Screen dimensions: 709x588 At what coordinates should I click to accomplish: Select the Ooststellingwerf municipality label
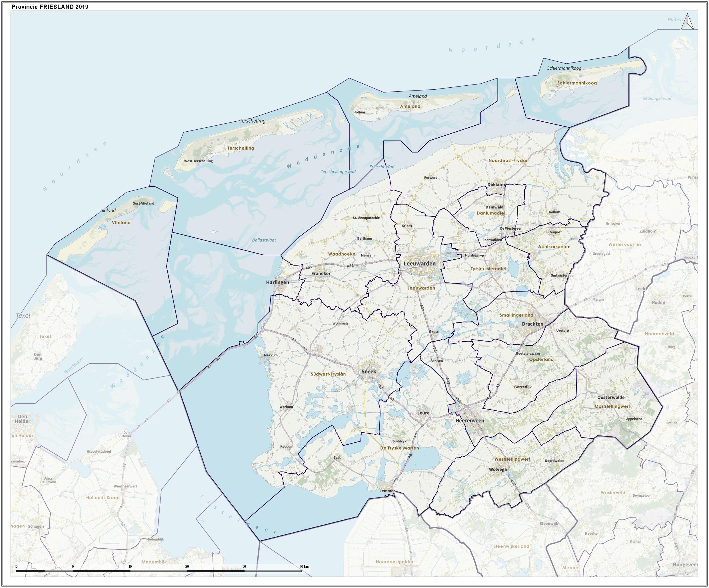pyautogui.click(x=612, y=406)
